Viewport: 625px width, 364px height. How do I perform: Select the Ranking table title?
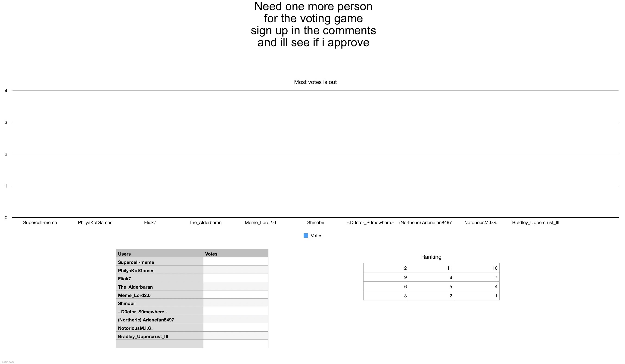click(x=431, y=257)
